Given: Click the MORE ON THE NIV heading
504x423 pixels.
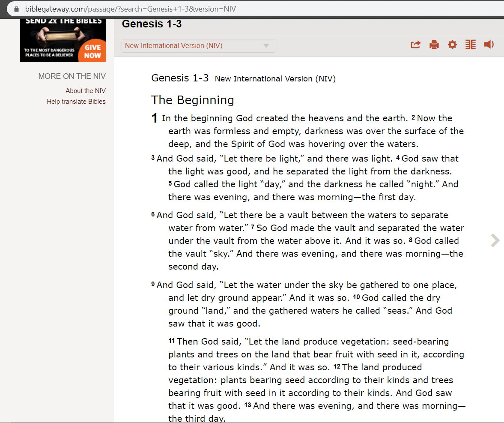Looking at the screenshot, I should click(72, 76).
